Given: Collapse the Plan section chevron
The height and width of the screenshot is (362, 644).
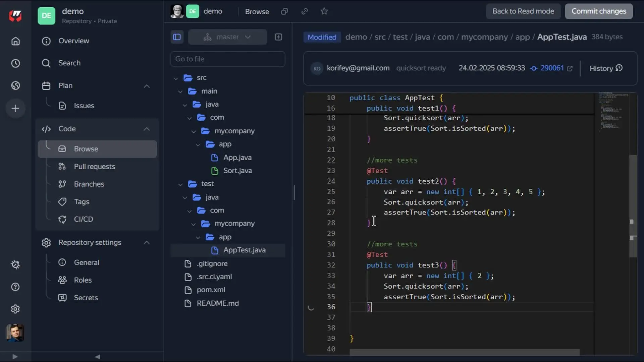Looking at the screenshot, I should tap(147, 86).
